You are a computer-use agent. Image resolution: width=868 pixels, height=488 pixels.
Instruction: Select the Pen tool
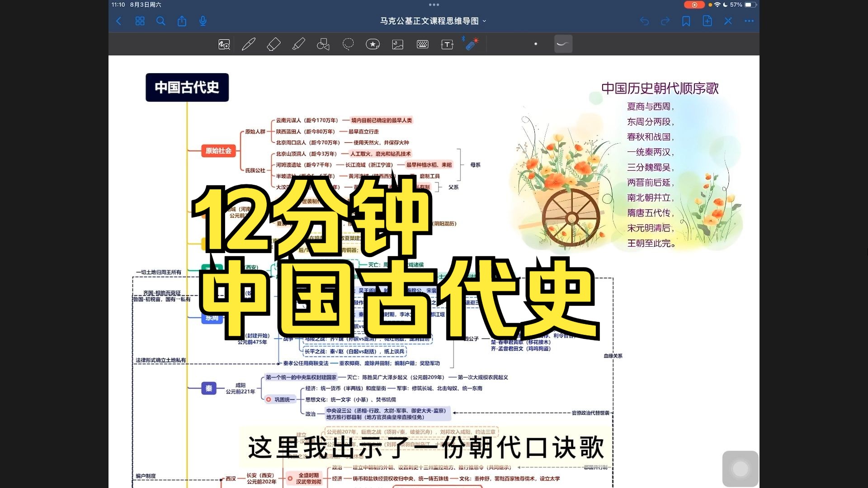click(249, 44)
